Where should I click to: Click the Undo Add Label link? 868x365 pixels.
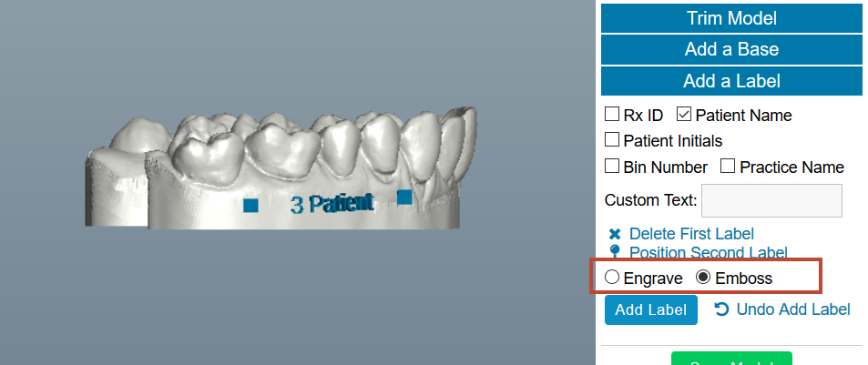(x=792, y=309)
